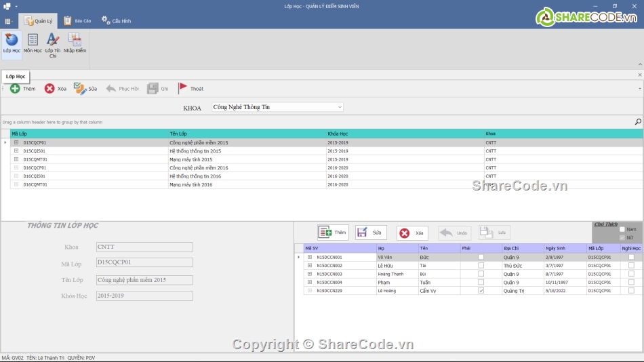Click the Tên Lớp text field
Image resolution: width=644 pixels, height=362 pixels.
[x=144, y=280]
